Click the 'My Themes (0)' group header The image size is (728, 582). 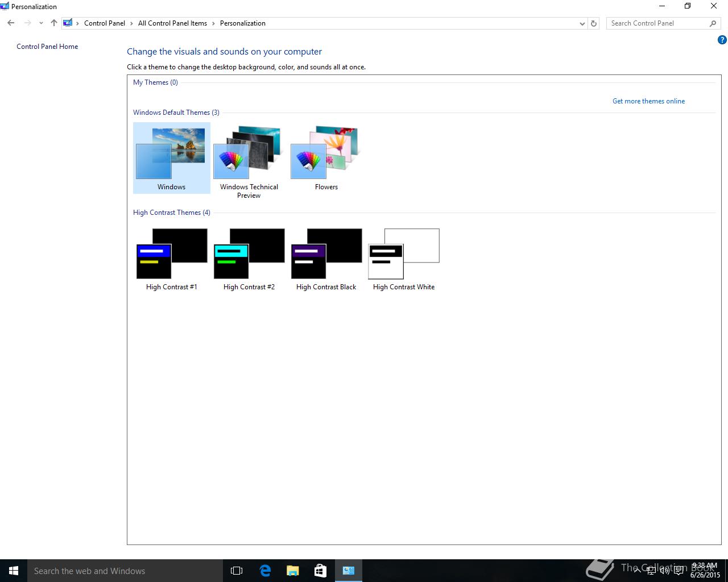(x=155, y=82)
